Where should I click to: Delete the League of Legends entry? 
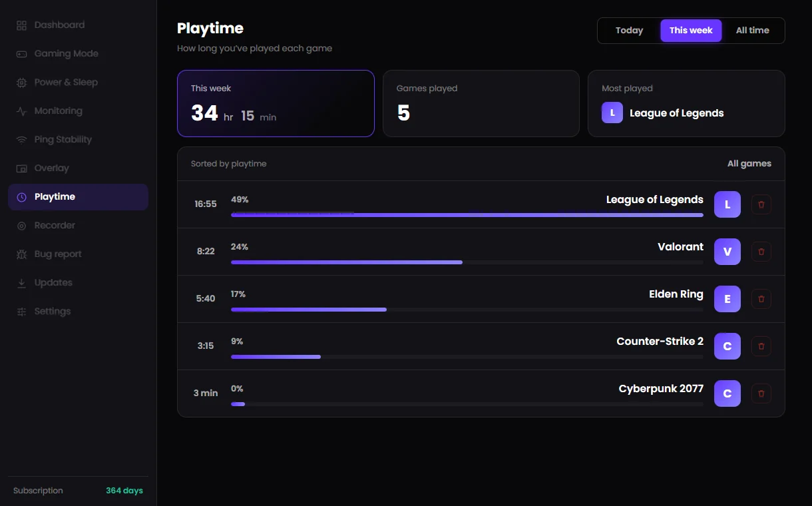tap(761, 204)
